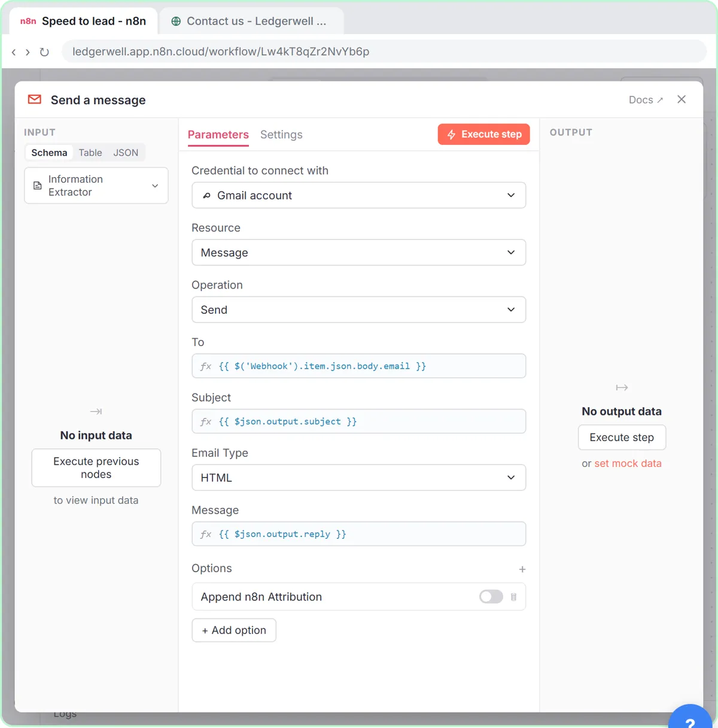718x728 pixels.
Task: Click the Add option button
Action: point(234,630)
